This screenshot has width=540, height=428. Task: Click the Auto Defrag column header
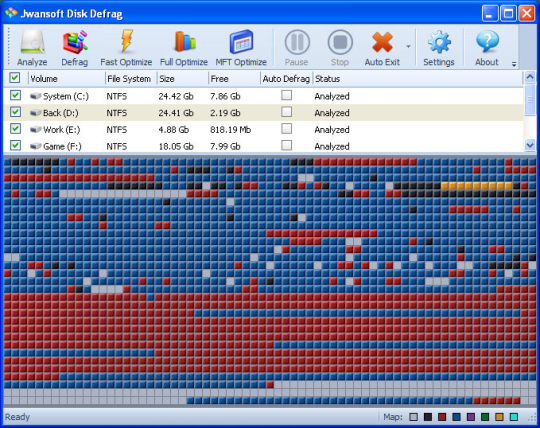tap(286, 79)
